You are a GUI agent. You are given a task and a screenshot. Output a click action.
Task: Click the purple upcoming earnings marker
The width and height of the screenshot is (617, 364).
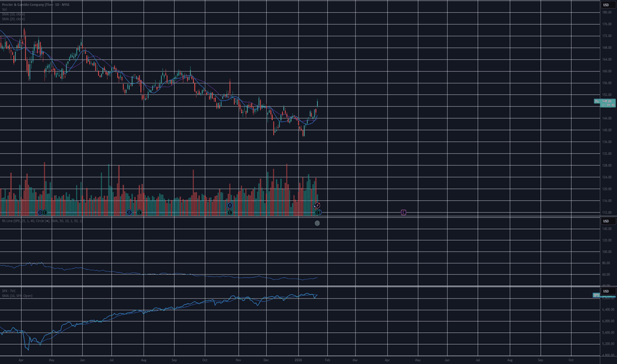tap(403, 212)
